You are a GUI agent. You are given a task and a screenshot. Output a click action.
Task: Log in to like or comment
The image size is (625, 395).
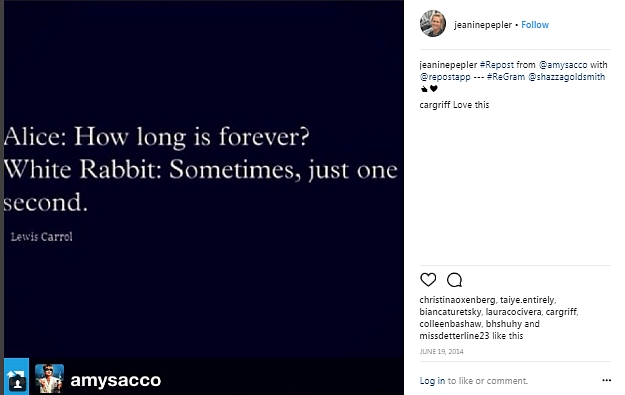[432, 381]
